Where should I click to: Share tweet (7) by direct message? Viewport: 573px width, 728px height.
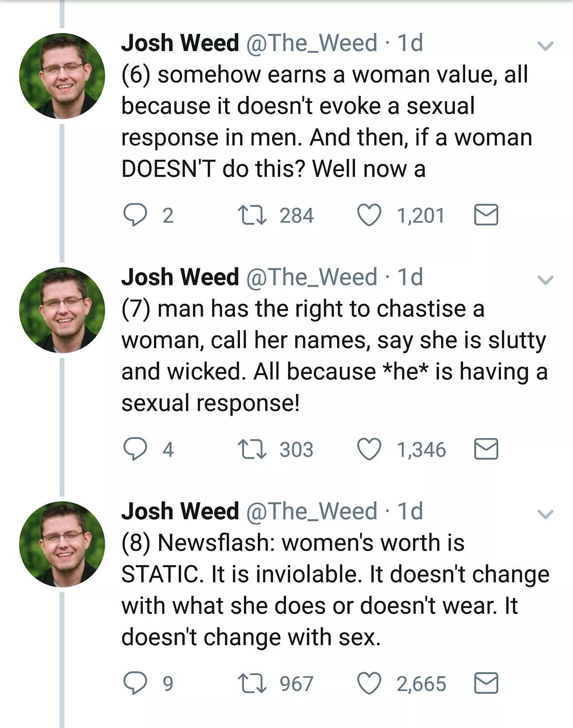pos(486,449)
